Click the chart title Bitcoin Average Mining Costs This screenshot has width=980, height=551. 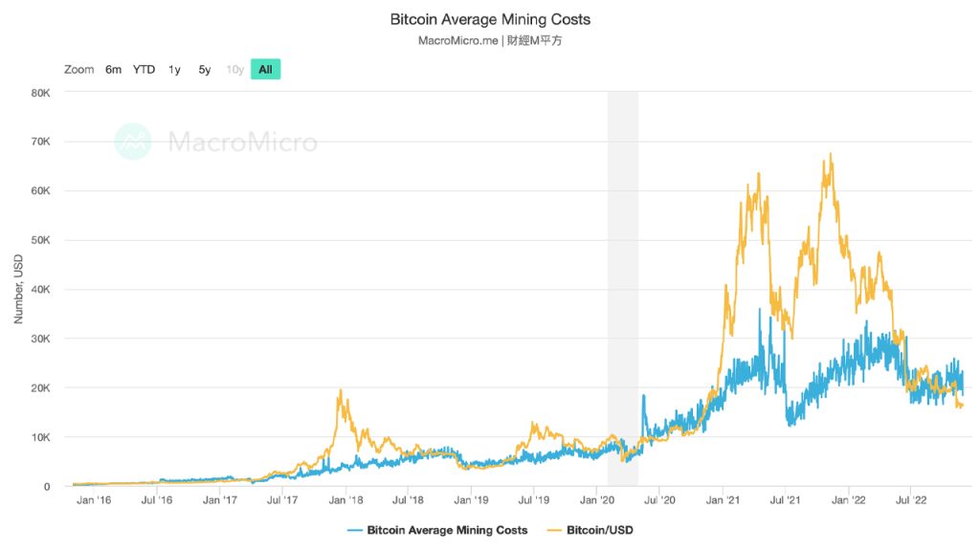click(489, 19)
